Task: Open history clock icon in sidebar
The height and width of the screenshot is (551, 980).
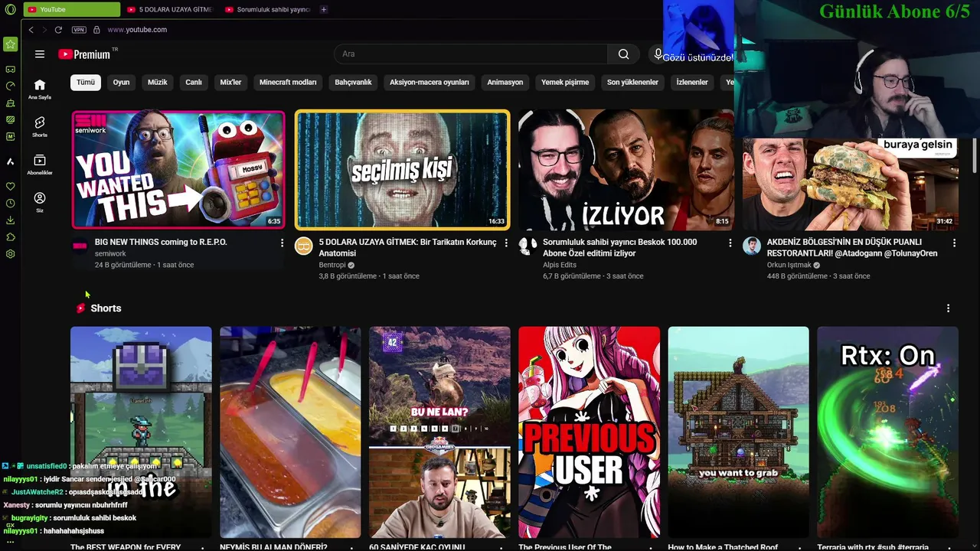Action: 10,204
